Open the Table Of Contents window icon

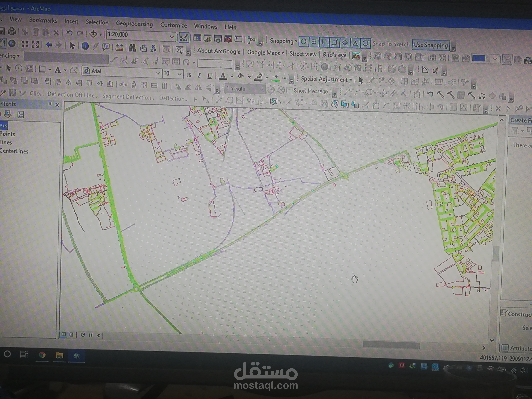tap(197, 38)
